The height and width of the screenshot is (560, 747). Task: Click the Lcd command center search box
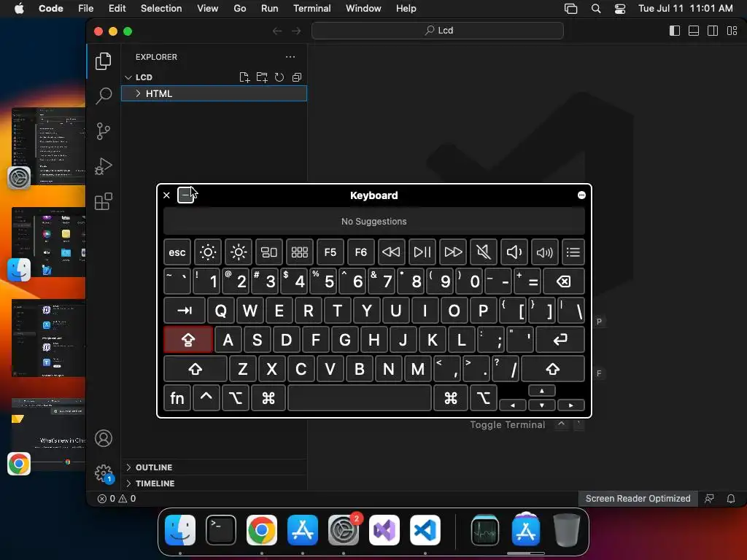pos(438,31)
